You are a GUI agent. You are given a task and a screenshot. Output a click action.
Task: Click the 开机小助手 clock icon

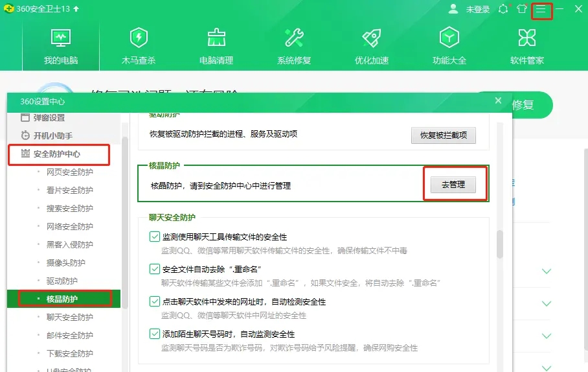coord(25,135)
